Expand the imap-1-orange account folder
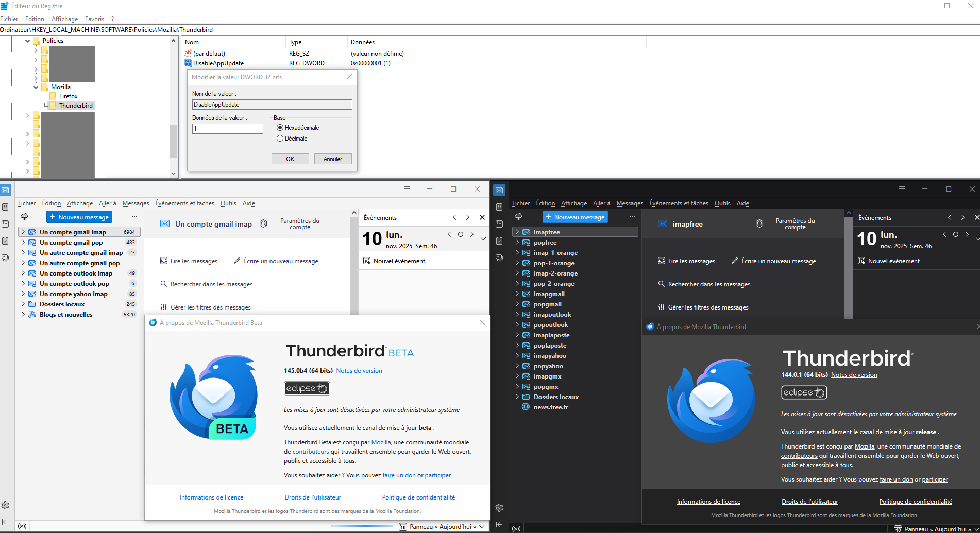This screenshot has height=533, width=980. [517, 253]
